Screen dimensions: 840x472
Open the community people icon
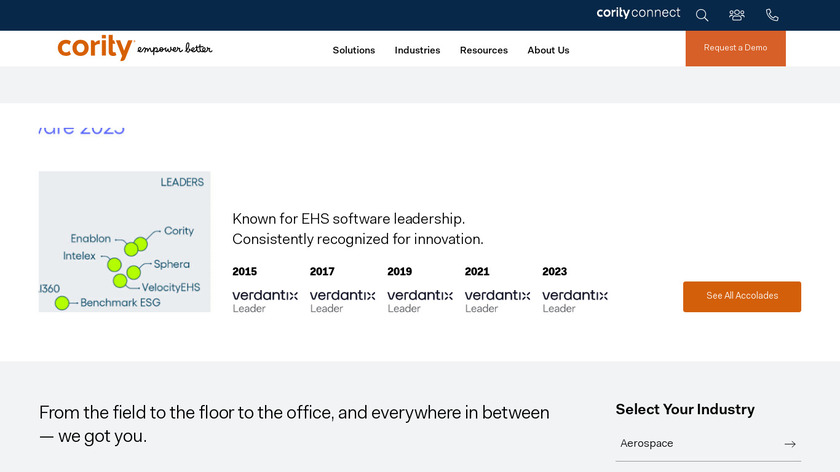(737, 15)
